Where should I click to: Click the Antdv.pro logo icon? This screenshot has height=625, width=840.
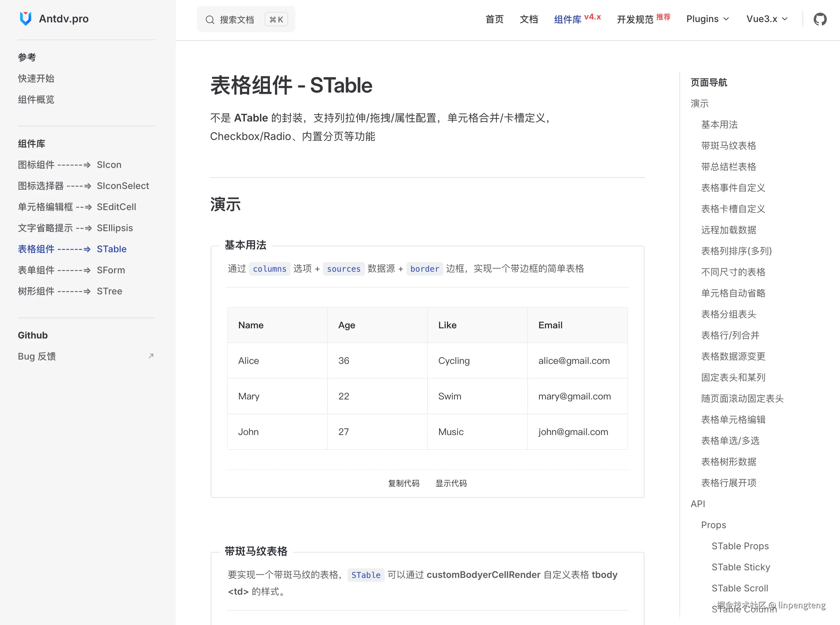tap(25, 18)
